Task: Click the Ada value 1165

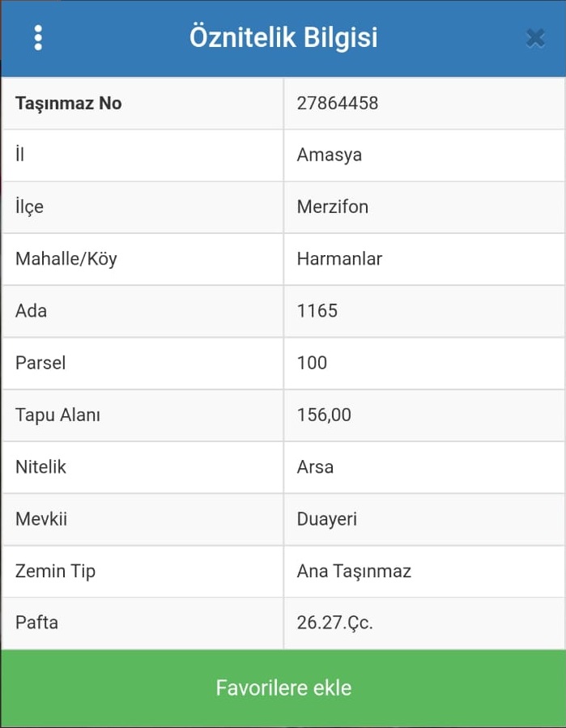Action: point(317,311)
